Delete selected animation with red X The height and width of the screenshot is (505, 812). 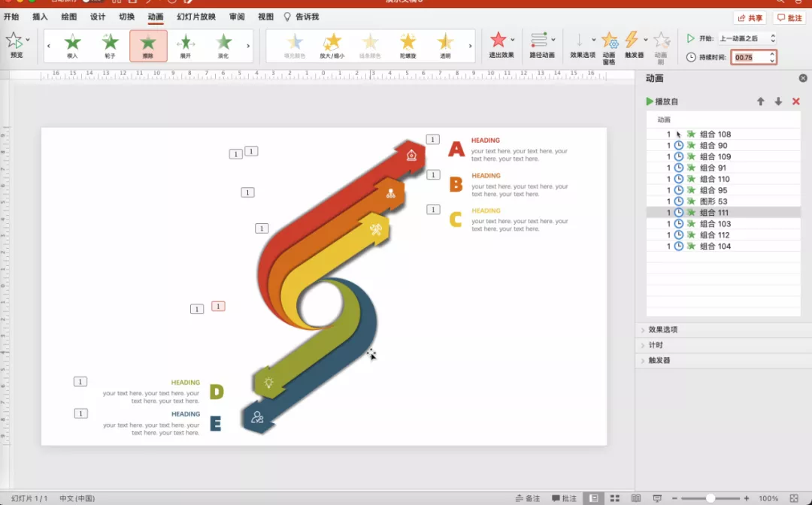pyautogui.click(x=796, y=101)
